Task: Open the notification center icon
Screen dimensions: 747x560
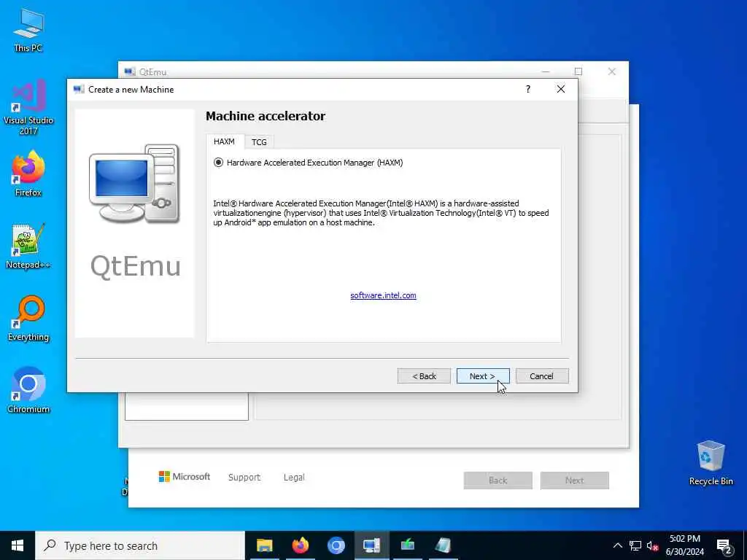Action: coord(724,545)
